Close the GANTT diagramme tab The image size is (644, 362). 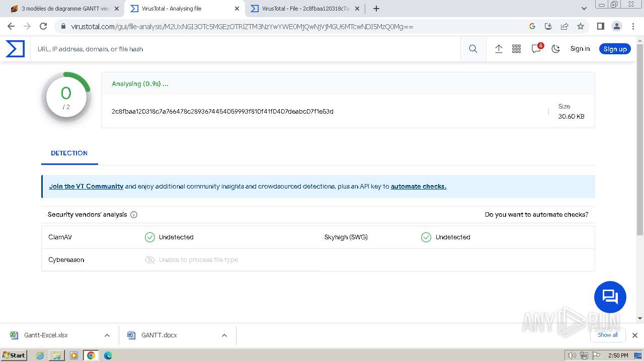click(x=117, y=9)
